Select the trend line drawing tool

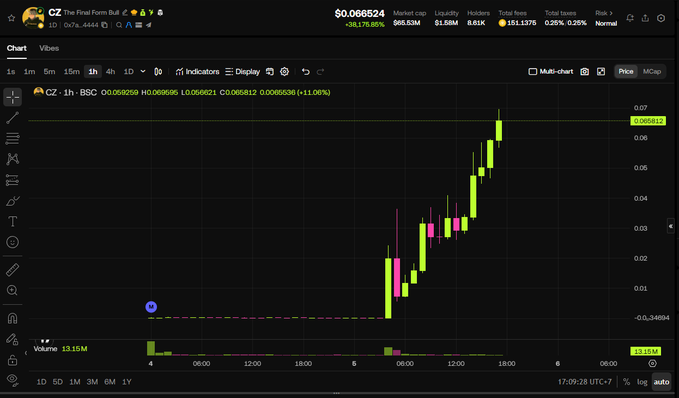tap(13, 117)
